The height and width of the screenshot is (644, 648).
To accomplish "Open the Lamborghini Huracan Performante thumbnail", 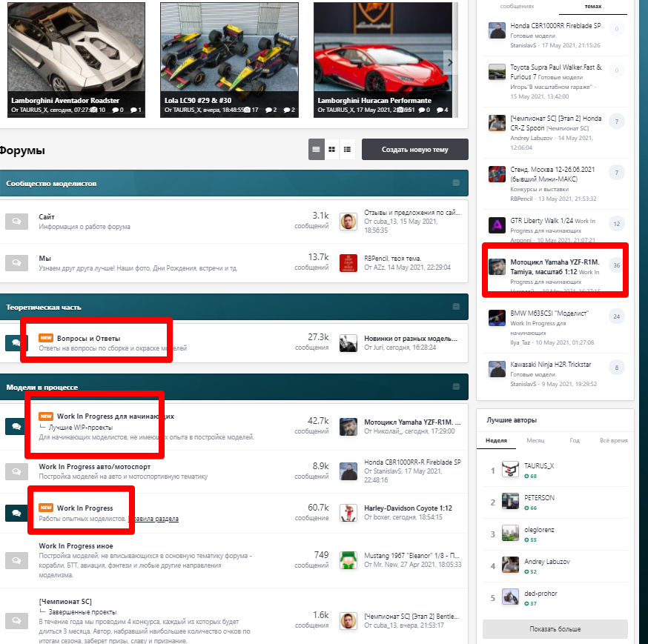I will pyautogui.click(x=382, y=56).
